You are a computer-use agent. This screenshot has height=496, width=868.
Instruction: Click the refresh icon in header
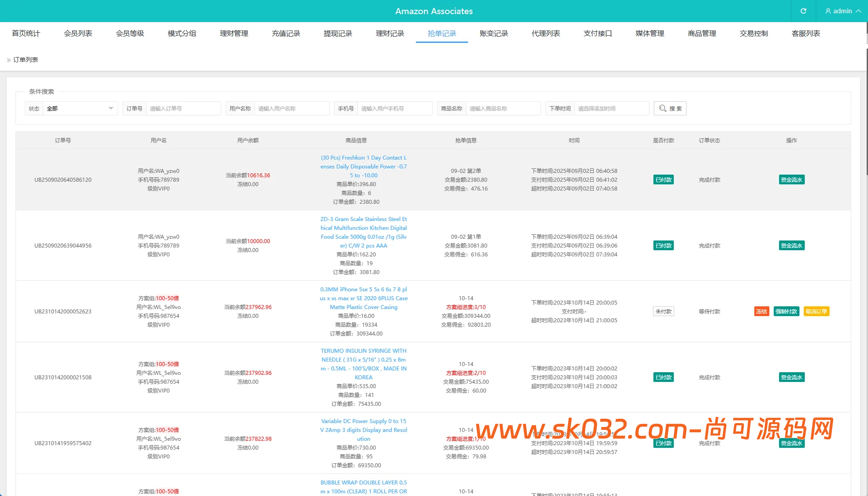pyautogui.click(x=803, y=11)
